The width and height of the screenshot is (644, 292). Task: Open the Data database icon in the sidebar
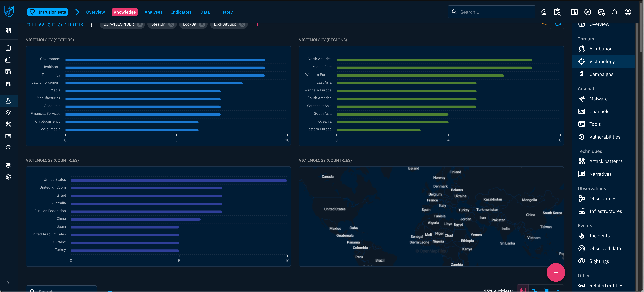[x=8, y=165]
